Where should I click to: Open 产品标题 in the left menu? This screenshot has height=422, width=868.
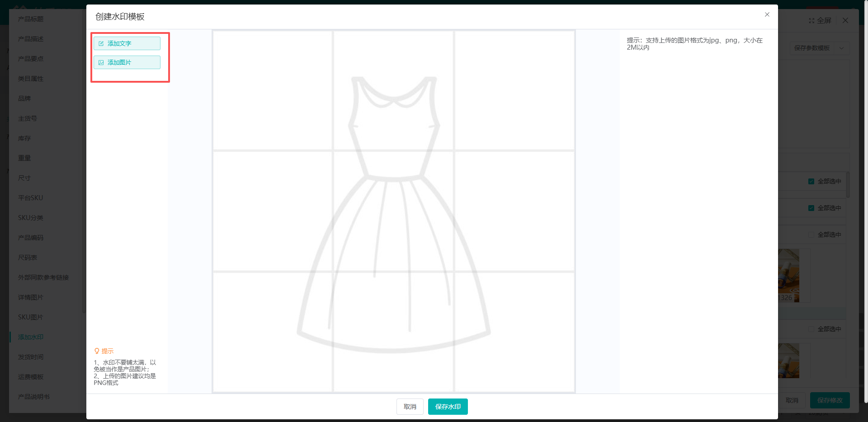pos(31,19)
